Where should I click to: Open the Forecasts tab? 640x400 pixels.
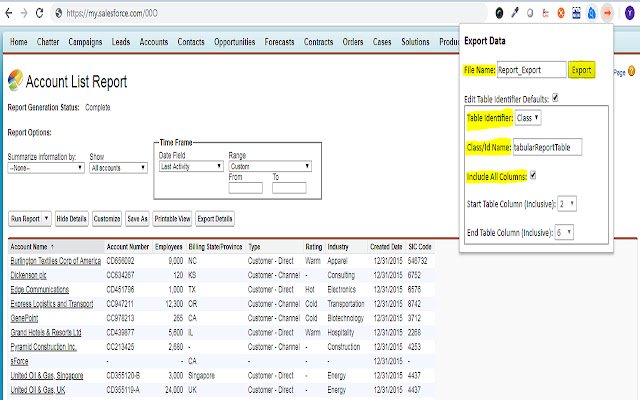coord(279,42)
